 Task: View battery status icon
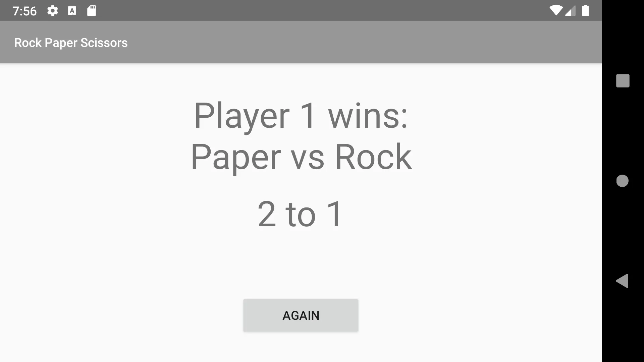pyautogui.click(x=586, y=10)
